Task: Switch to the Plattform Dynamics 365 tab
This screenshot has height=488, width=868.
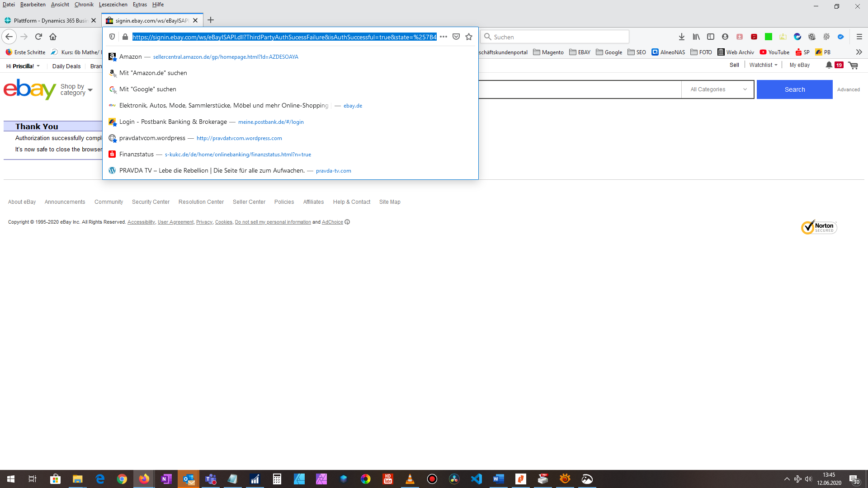Action: (50, 20)
